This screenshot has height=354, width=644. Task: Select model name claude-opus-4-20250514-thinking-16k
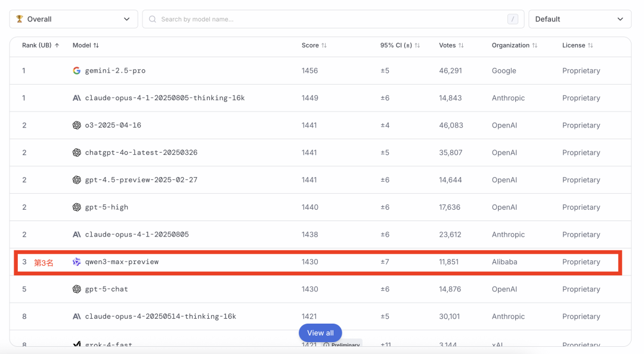pyautogui.click(x=160, y=316)
